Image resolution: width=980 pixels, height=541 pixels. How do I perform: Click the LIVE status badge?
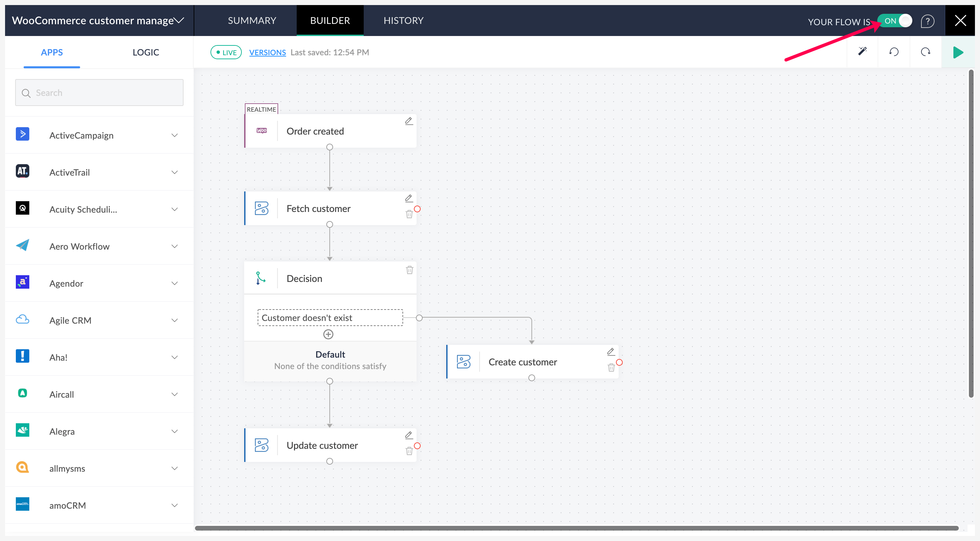click(226, 52)
